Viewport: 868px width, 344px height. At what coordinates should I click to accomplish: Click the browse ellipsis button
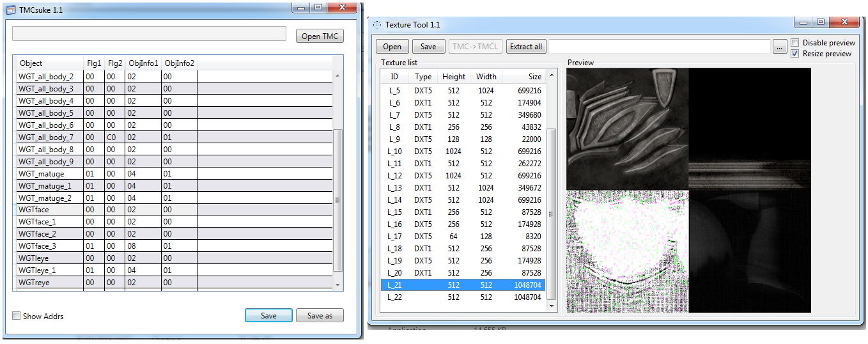pyautogui.click(x=779, y=47)
